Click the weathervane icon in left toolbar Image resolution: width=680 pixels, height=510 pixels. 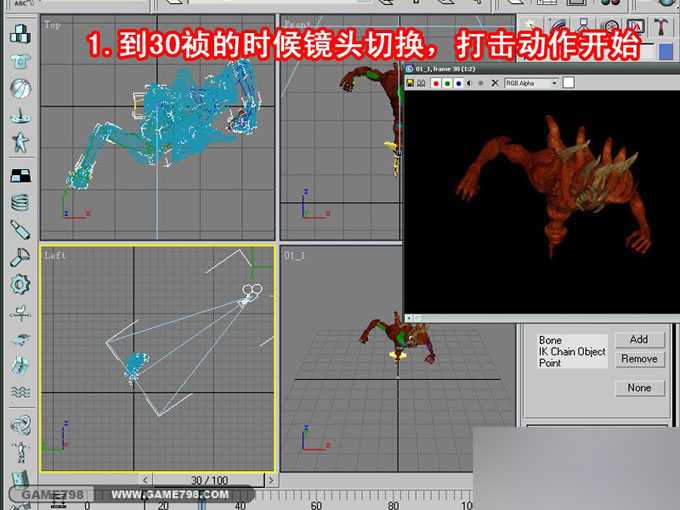coord(20,312)
